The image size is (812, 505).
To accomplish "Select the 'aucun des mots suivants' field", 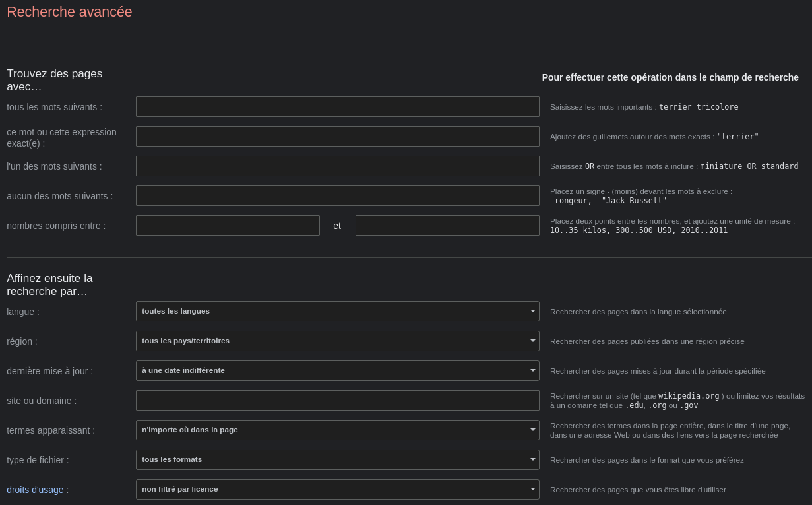I will point(337,196).
